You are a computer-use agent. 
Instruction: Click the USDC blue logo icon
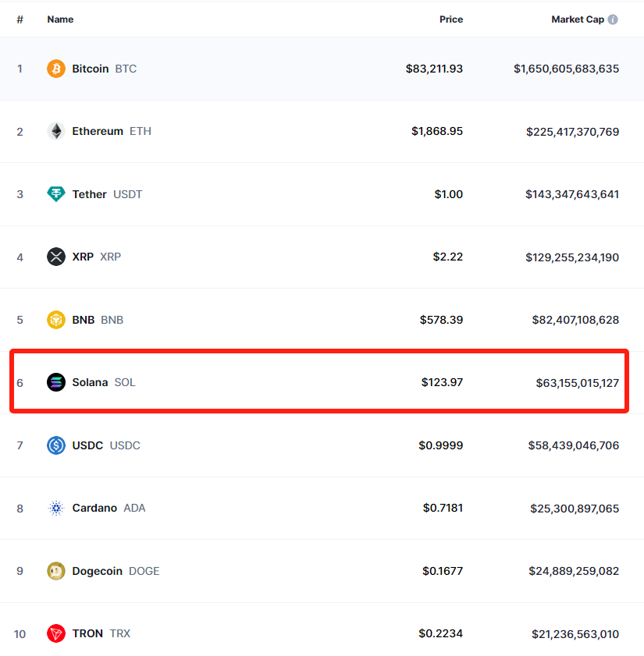pos(56,445)
